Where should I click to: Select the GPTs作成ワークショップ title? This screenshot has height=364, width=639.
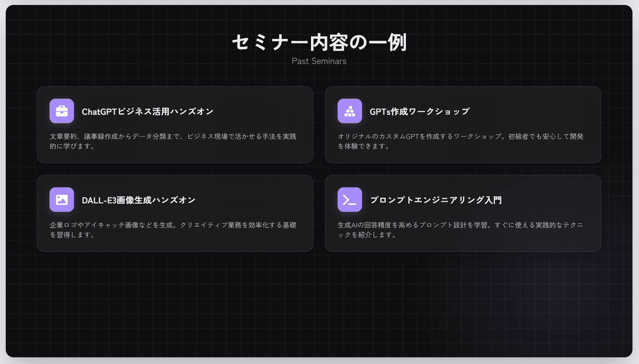(x=420, y=112)
